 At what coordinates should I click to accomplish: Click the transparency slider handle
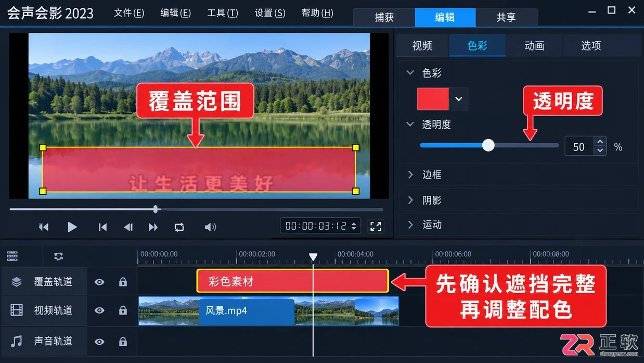pyautogui.click(x=488, y=145)
